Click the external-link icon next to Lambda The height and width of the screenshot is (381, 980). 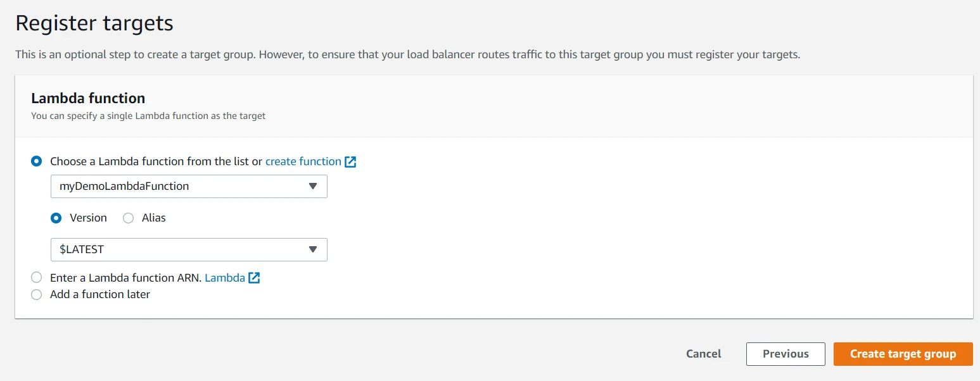[x=254, y=277]
